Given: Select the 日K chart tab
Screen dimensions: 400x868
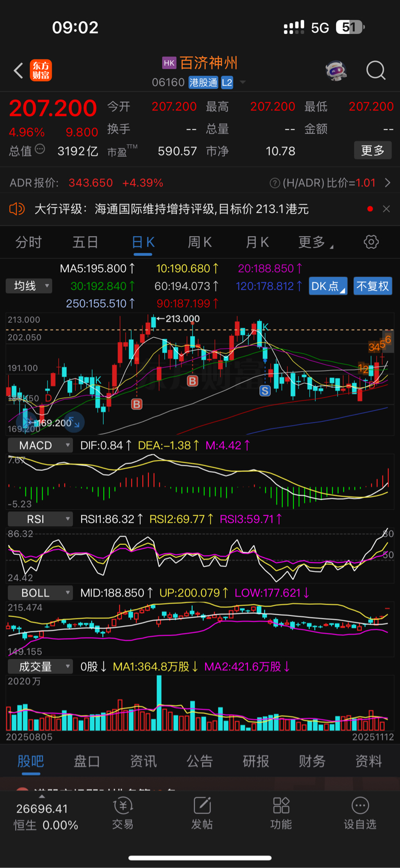Looking at the screenshot, I should pyautogui.click(x=143, y=242).
